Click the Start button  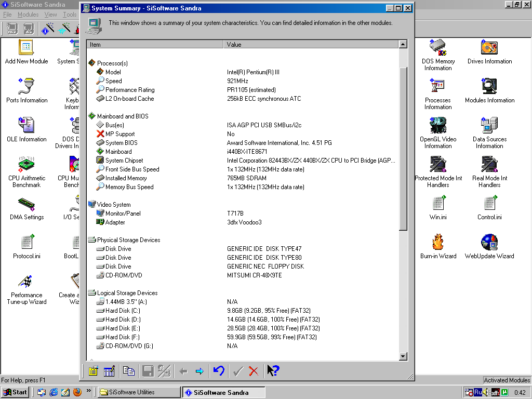(x=15, y=392)
